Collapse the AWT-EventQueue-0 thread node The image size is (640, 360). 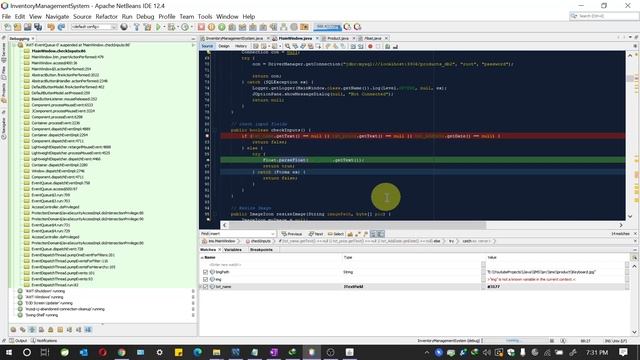pyautogui.click(x=14, y=45)
